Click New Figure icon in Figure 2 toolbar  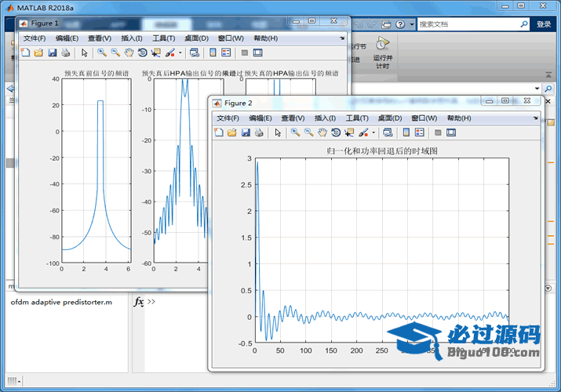[x=219, y=132]
